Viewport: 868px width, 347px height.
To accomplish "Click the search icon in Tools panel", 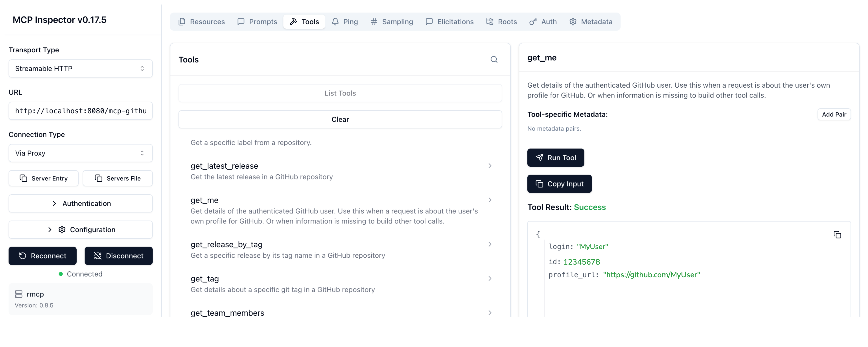I will [494, 60].
